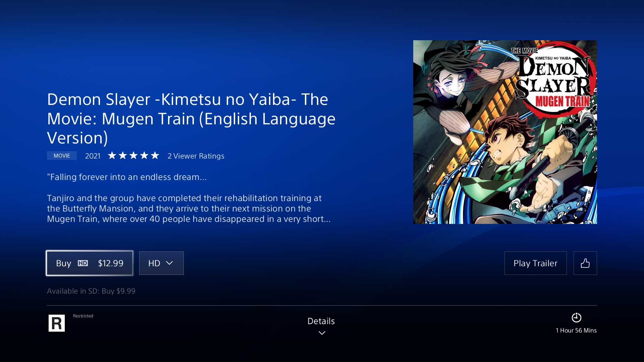Toggle available format between HD and SD
This screenshot has width=644, height=362.
(x=161, y=262)
